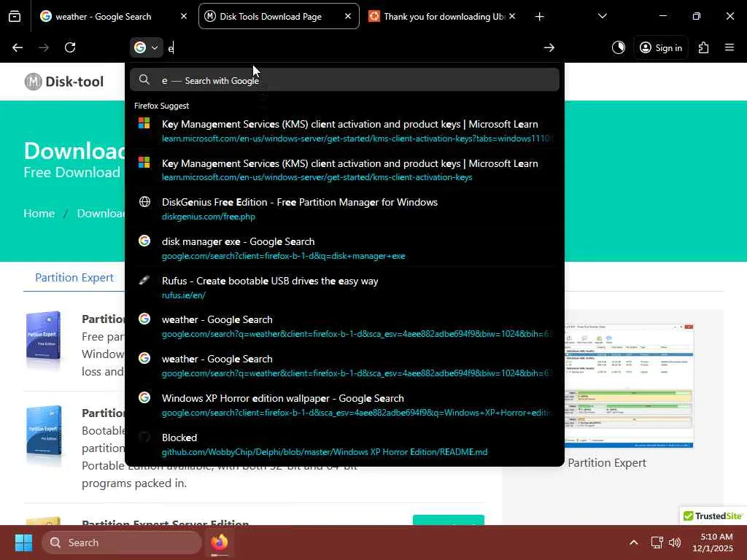Image resolution: width=747 pixels, height=560 pixels.
Task: Open the tab overview icon in title bar
Action: (x=15, y=17)
